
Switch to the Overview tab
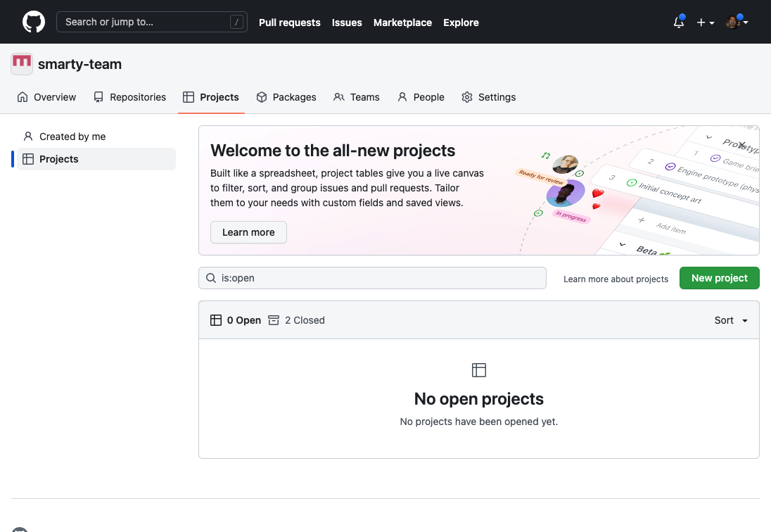(x=46, y=97)
